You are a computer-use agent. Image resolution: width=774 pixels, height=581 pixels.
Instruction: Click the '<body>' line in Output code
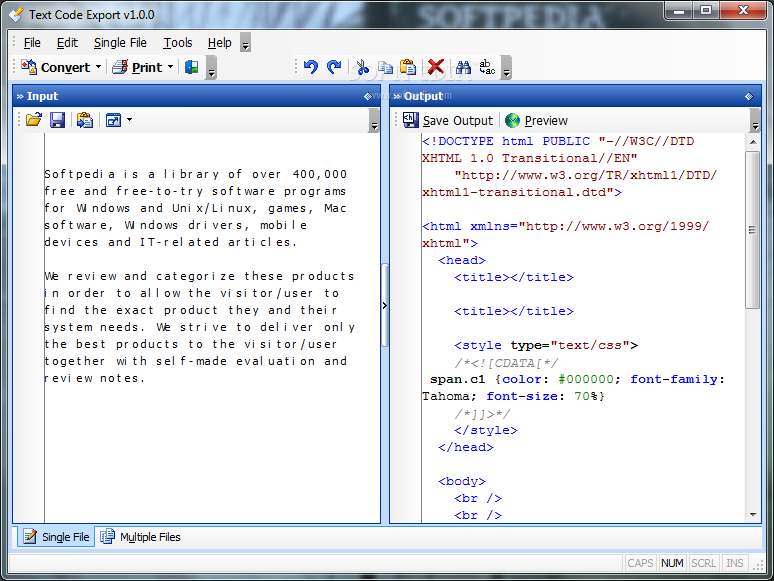click(x=462, y=481)
